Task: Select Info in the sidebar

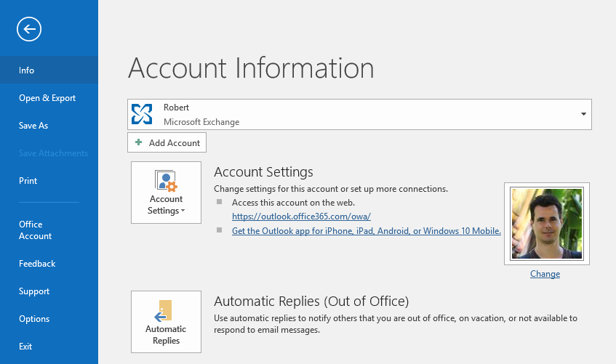Action: tap(27, 70)
